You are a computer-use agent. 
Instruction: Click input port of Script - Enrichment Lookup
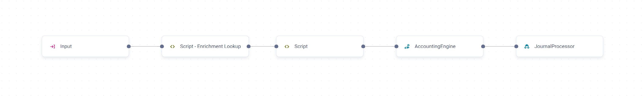pos(162,46)
